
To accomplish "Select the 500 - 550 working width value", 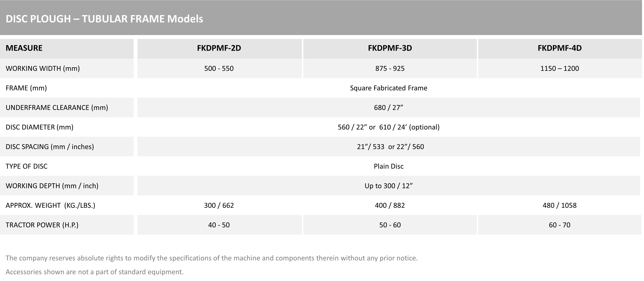I will (219, 68).
